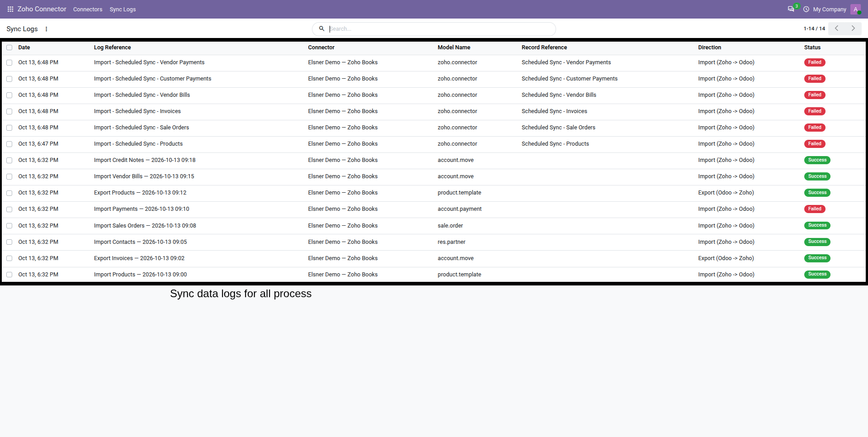Viewport: 868px width, 437px height.
Task: Open 'Import - Scheduled Sync - Invoices' log
Action: click(137, 111)
